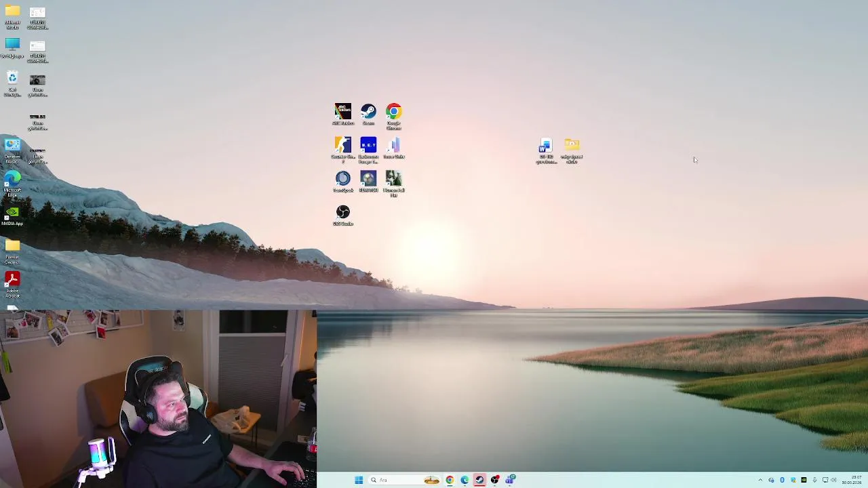Screen dimensions: 868x488
Task: Click the Bluetooth tray icon
Action: coord(782,480)
